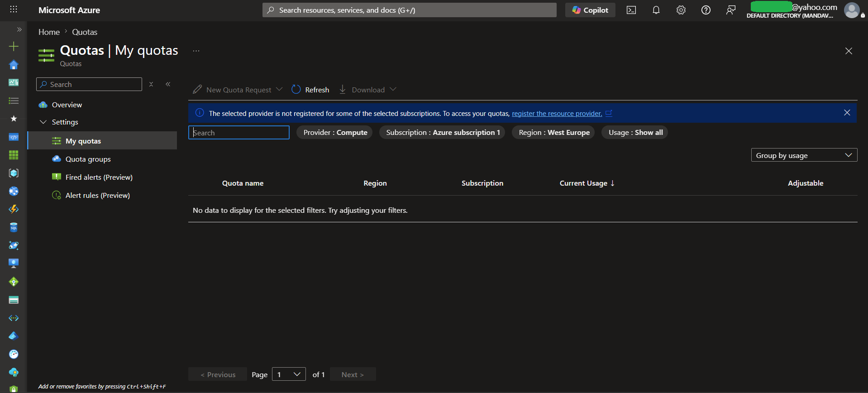Open All services list icon in sidebar

pos(14,101)
